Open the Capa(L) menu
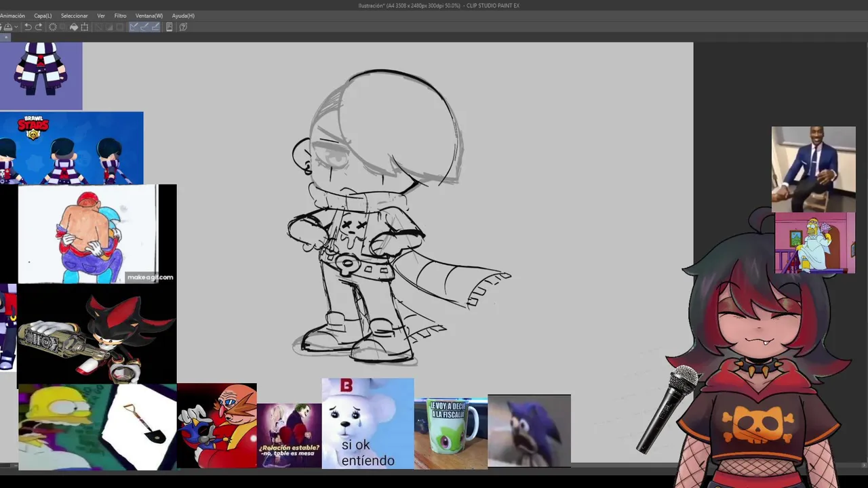Screen dimensions: 868x488 [43, 16]
